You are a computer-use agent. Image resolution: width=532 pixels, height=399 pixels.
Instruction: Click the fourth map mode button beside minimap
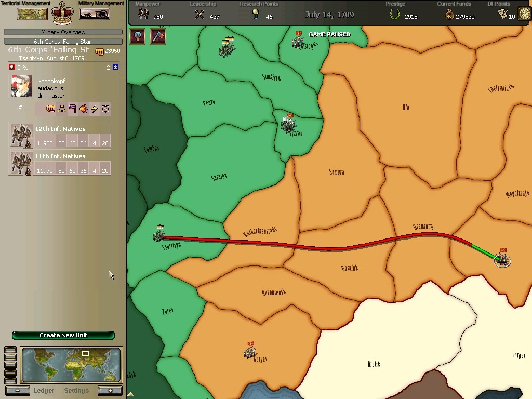click(10, 373)
